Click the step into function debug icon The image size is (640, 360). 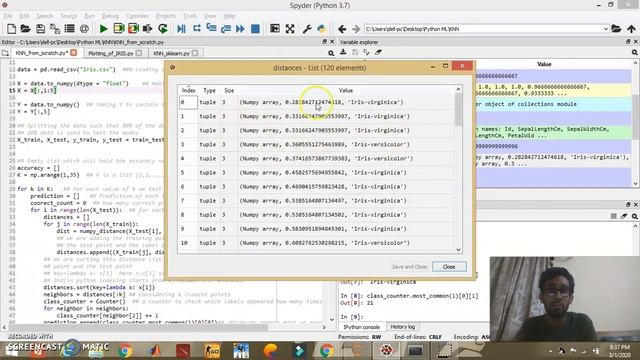(x=211, y=29)
